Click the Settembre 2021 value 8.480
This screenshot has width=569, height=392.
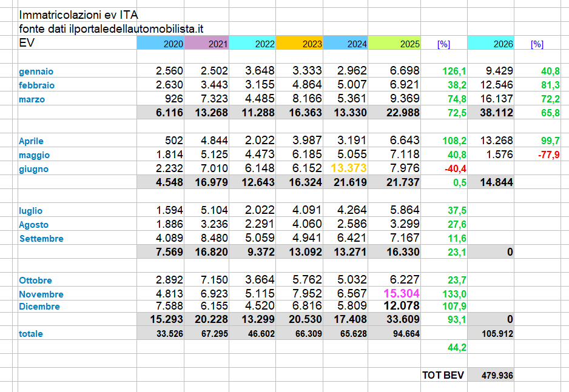click(215, 238)
